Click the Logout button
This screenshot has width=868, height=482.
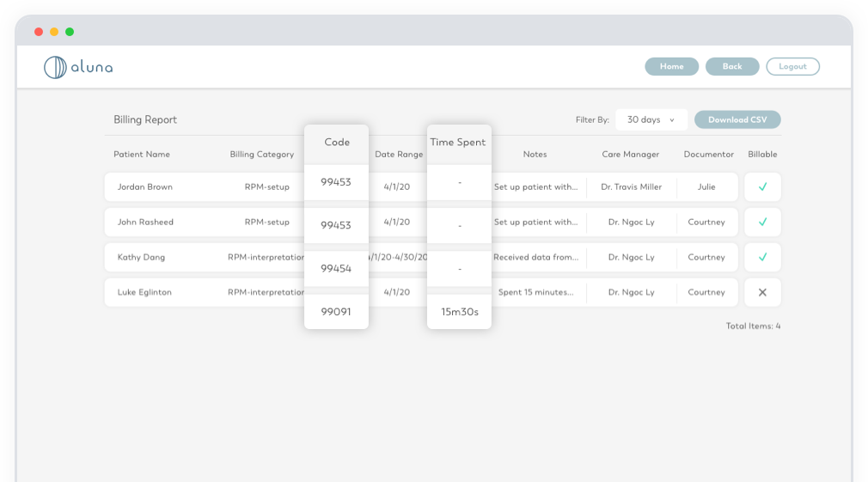792,67
